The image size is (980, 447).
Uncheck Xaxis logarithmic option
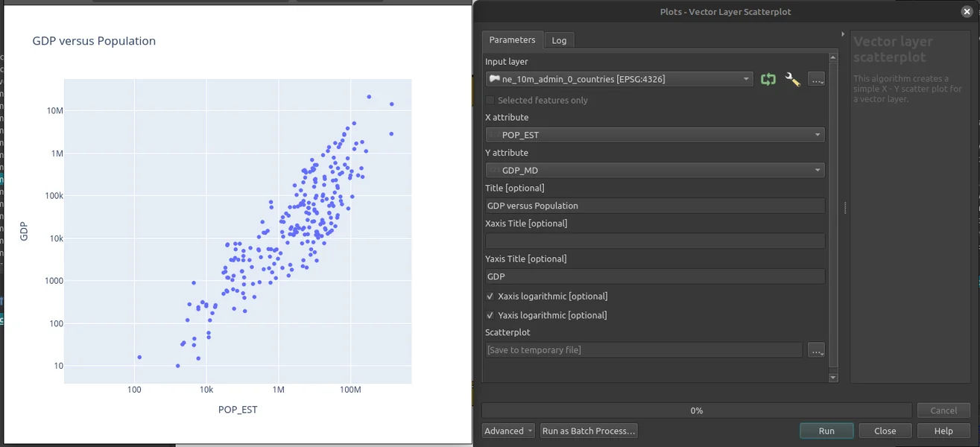(x=490, y=297)
